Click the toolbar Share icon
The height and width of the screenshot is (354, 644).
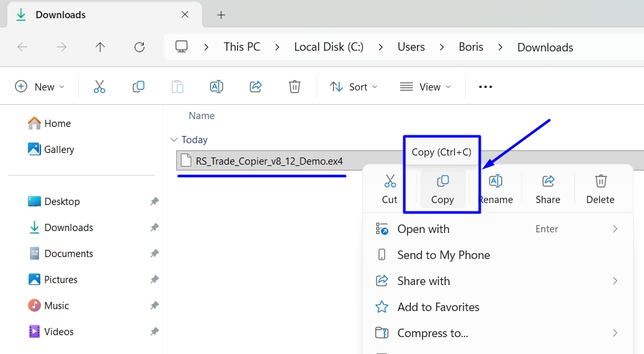[256, 87]
